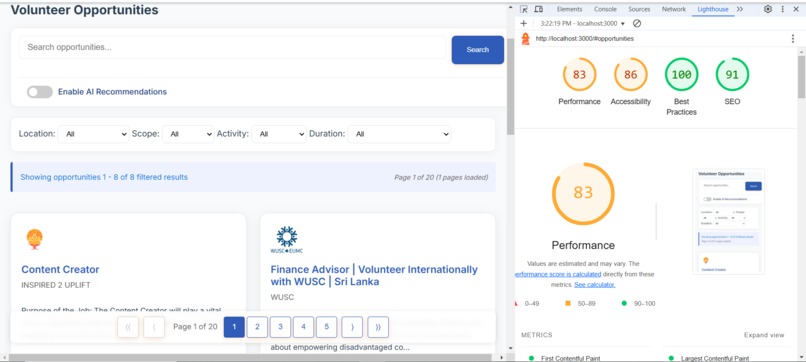Image resolution: width=806 pixels, height=362 pixels.
Task: Go to the next page arrow
Action: point(352,327)
